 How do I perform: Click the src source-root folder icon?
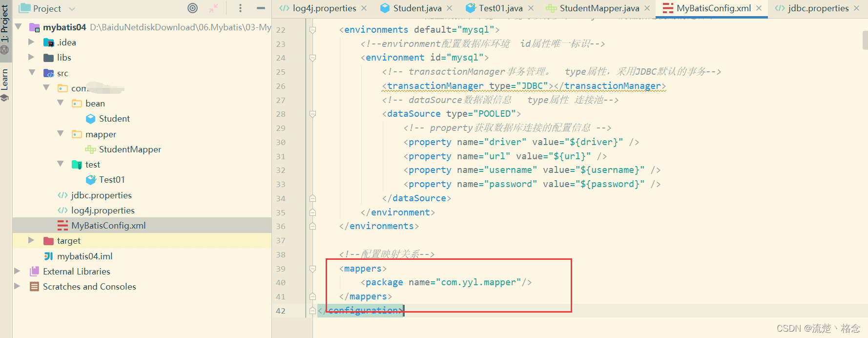pyautogui.click(x=48, y=73)
